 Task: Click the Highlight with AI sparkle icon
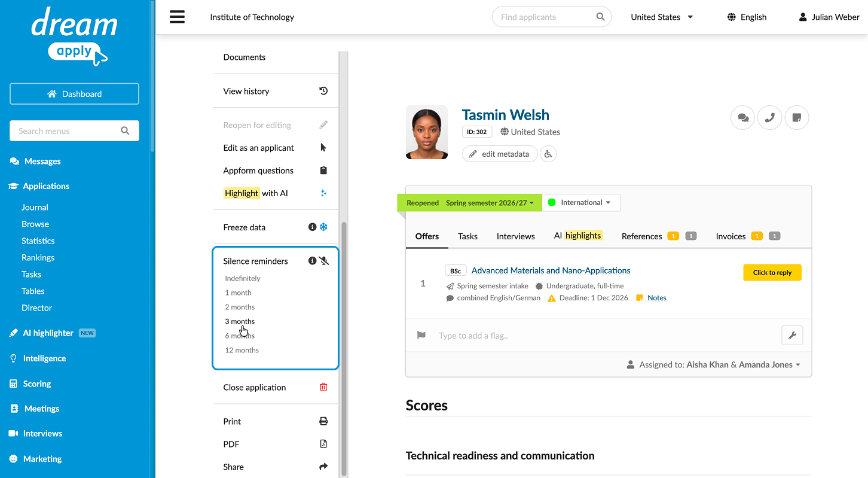pos(323,193)
